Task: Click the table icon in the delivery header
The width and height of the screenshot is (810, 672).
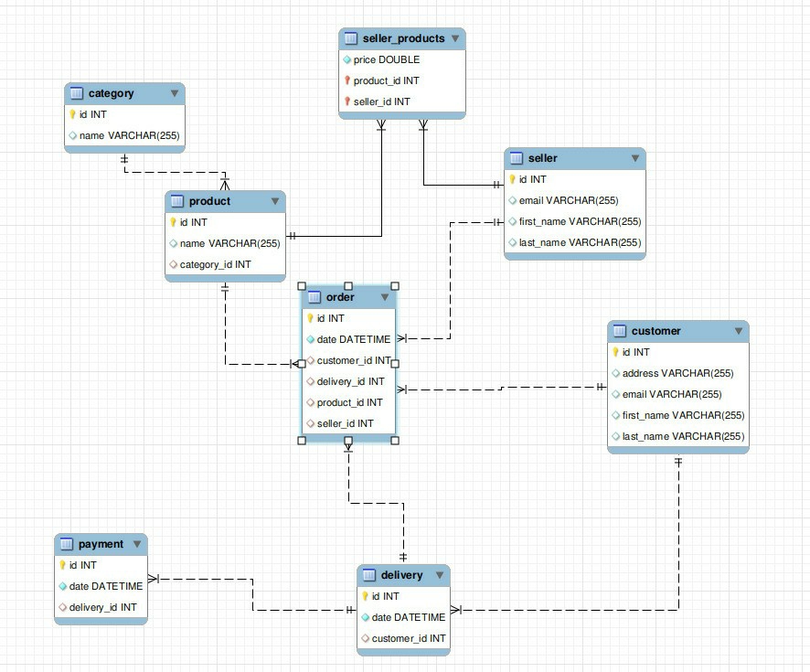Action: [368, 575]
